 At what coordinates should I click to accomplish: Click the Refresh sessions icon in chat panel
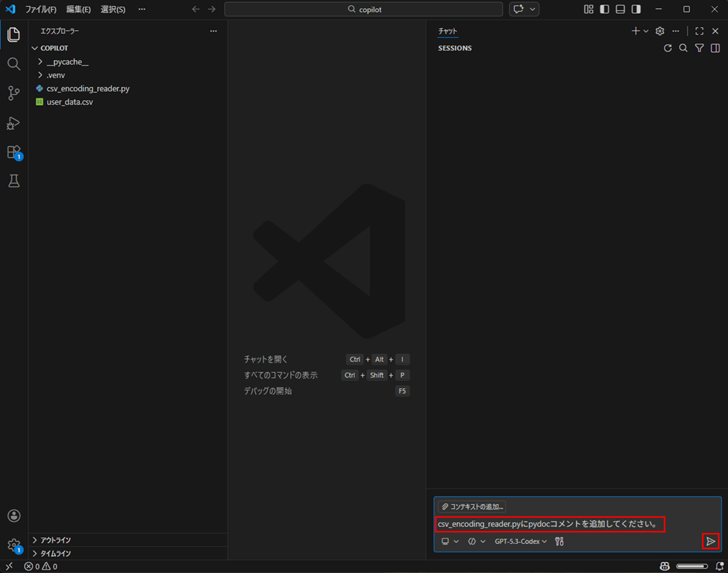click(667, 48)
